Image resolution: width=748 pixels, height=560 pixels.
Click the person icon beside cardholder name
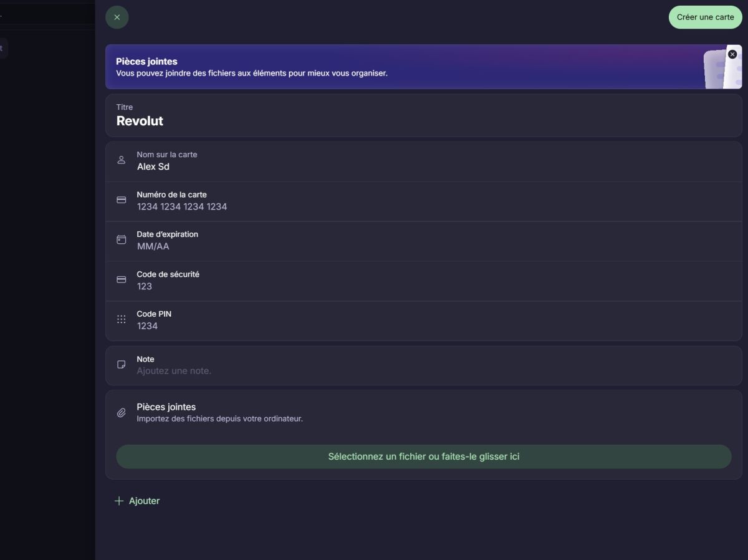click(122, 160)
